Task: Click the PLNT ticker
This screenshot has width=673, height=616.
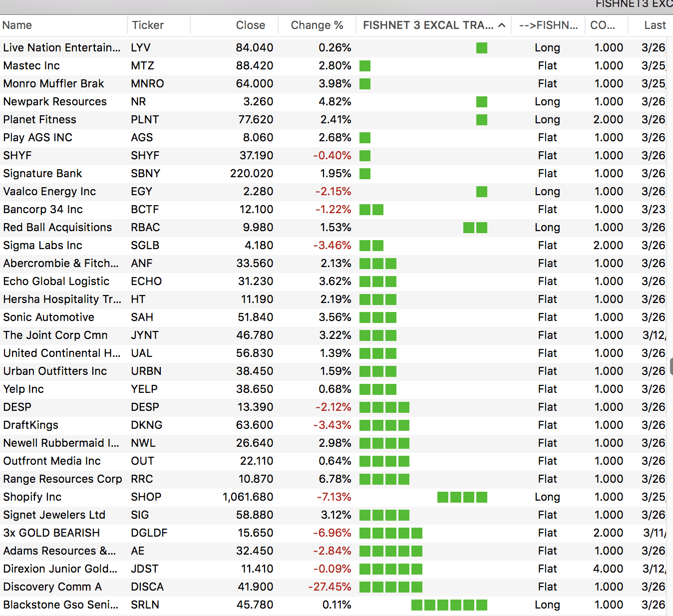Action: [145, 120]
